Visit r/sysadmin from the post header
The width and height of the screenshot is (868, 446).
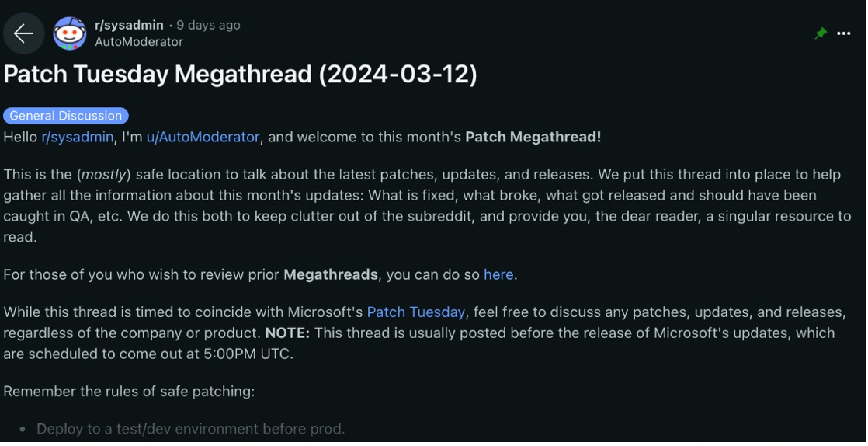point(129,25)
